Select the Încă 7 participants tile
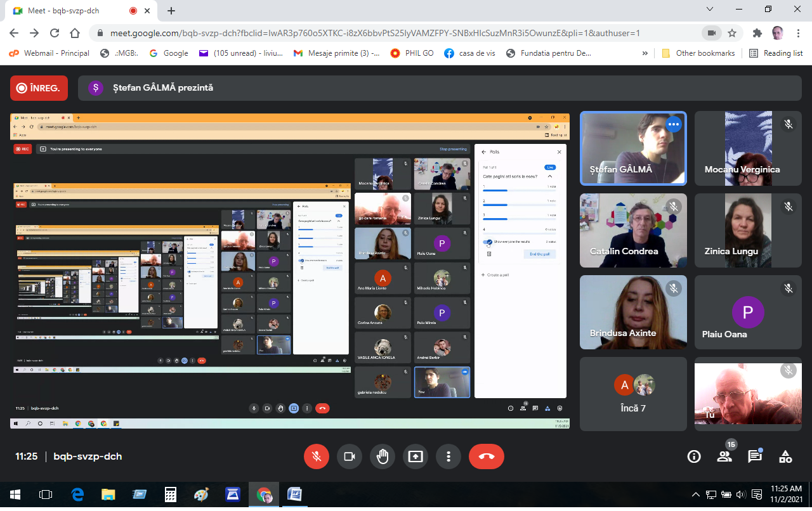Viewport: 812px width, 511px height. (633, 394)
